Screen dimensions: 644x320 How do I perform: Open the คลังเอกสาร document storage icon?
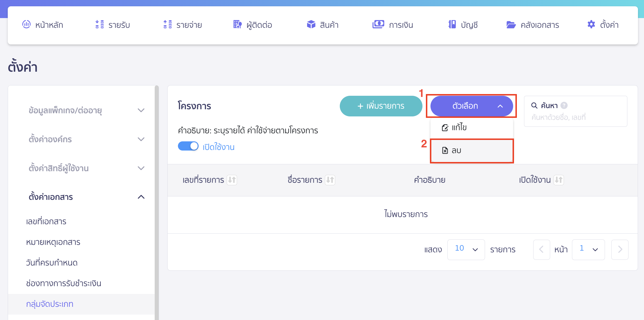(511, 25)
